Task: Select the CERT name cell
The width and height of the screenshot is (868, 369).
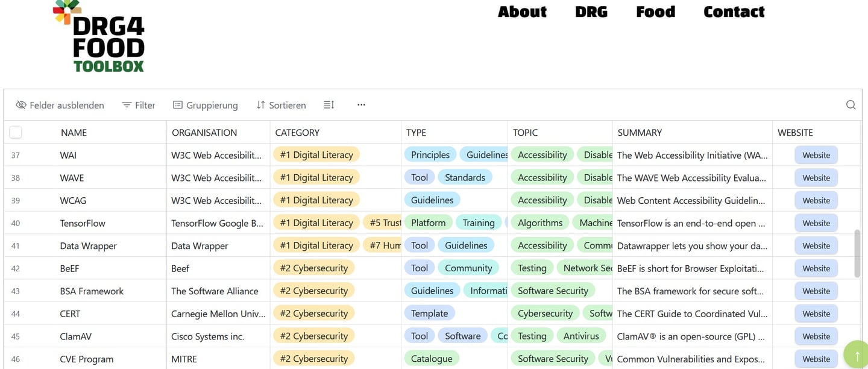Action: (x=110, y=314)
